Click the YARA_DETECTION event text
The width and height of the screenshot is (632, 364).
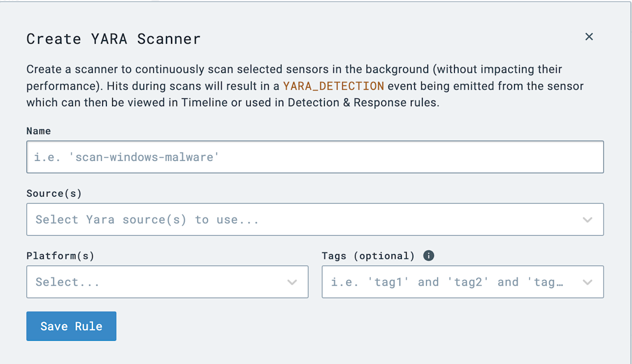coord(333,86)
